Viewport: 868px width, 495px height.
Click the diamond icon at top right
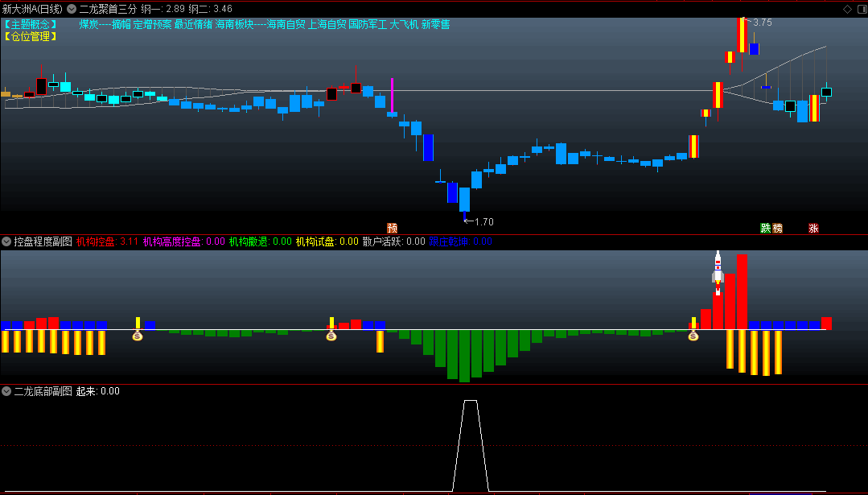tap(847, 9)
